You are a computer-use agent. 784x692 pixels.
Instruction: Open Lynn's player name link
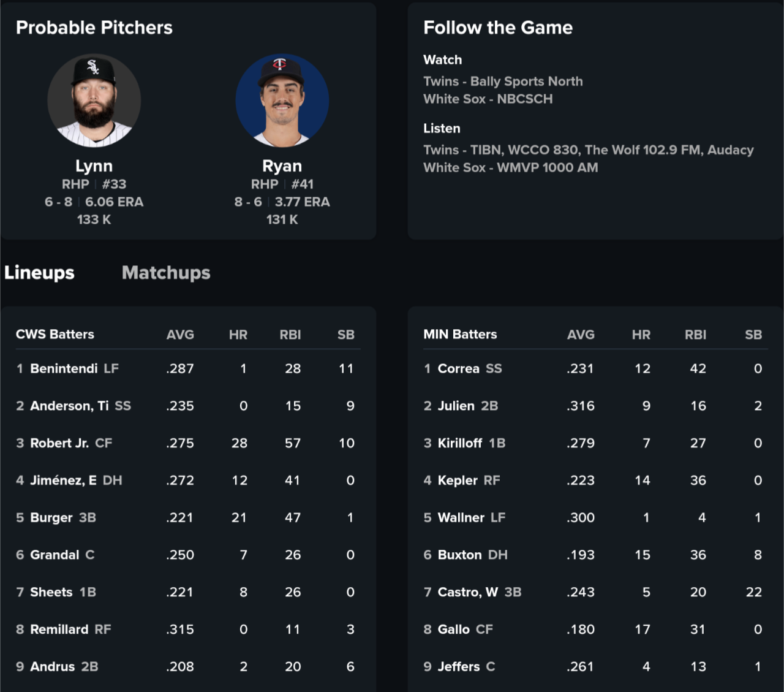94,166
